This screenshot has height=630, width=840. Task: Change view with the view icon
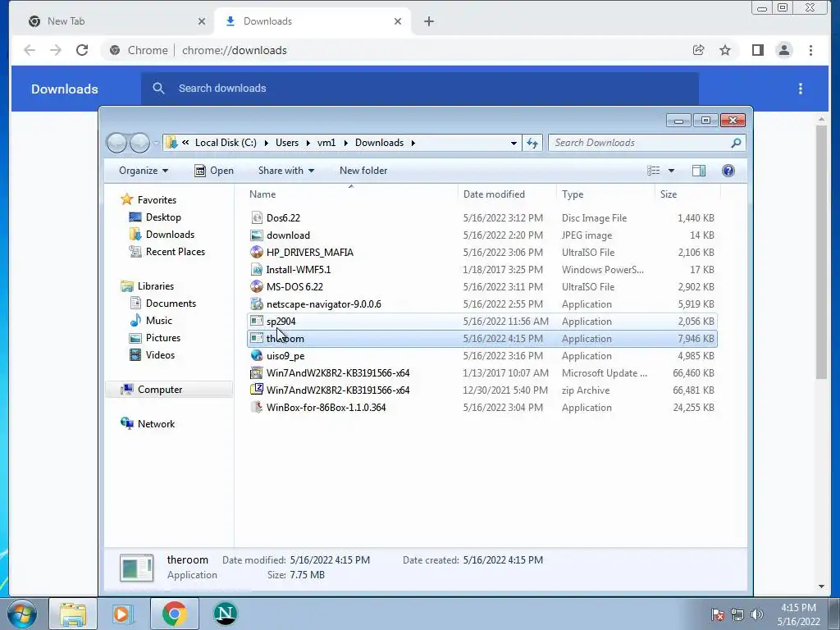coord(653,171)
